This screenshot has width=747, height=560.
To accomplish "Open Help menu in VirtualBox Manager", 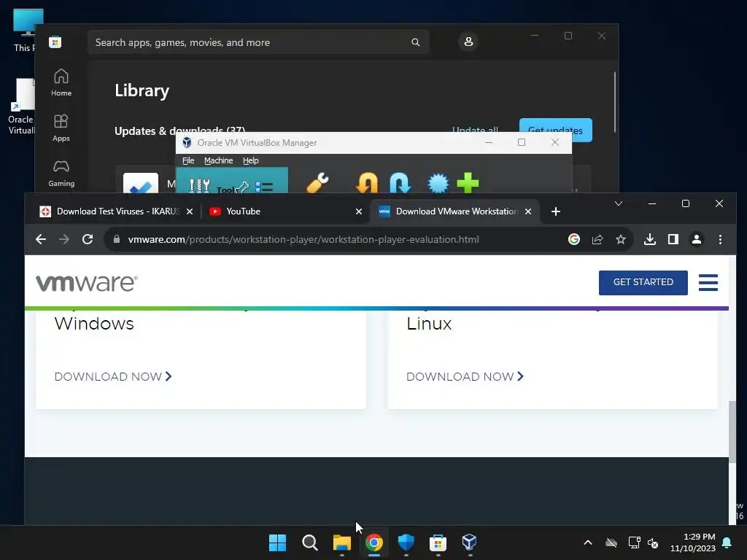I will pyautogui.click(x=251, y=160).
